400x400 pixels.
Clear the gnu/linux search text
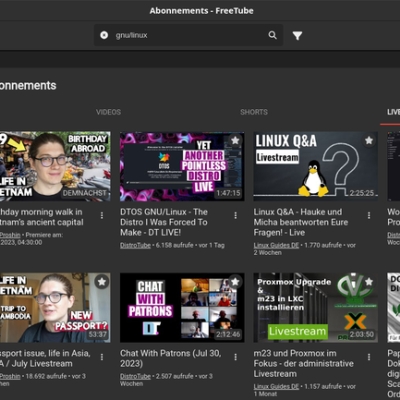point(104,35)
